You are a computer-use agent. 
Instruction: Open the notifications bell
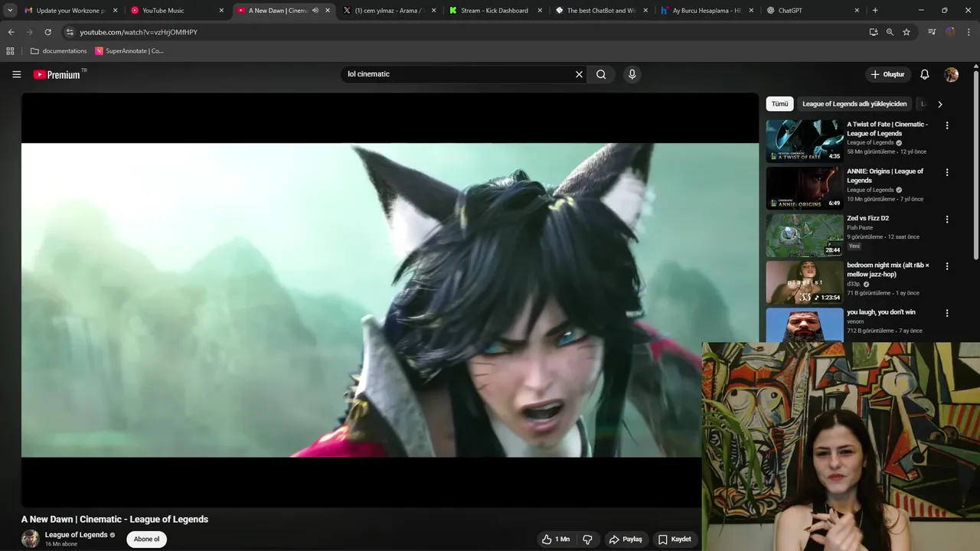point(924,74)
